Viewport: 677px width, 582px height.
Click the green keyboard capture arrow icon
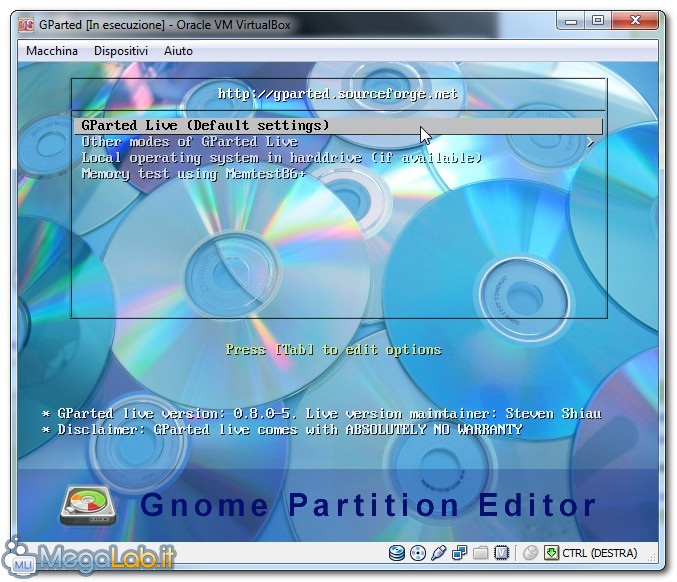point(551,553)
